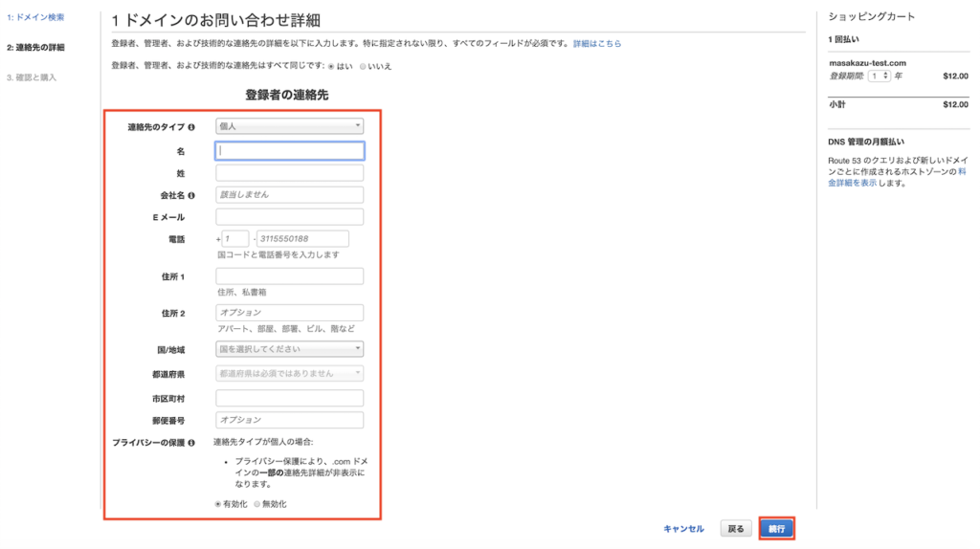
Task: Open the 国/地域 country dropdown
Action: pyautogui.click(x=289, y=349)
